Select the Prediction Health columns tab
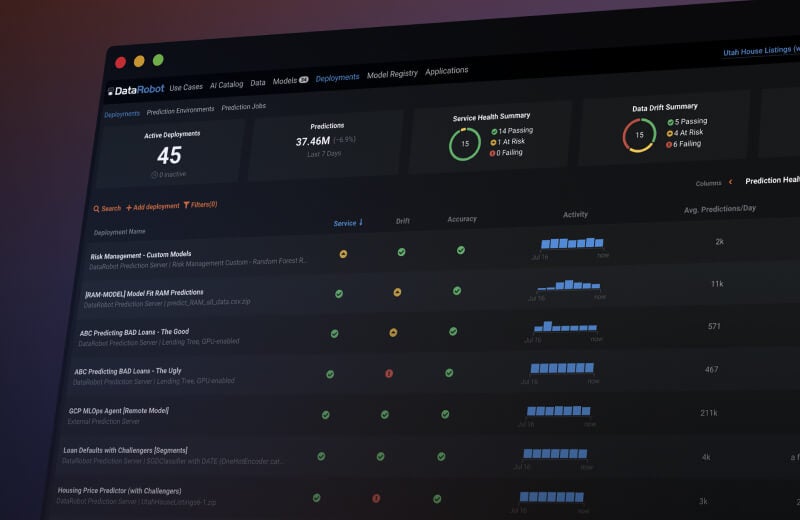Screen dimensions: 800x520 772,180
